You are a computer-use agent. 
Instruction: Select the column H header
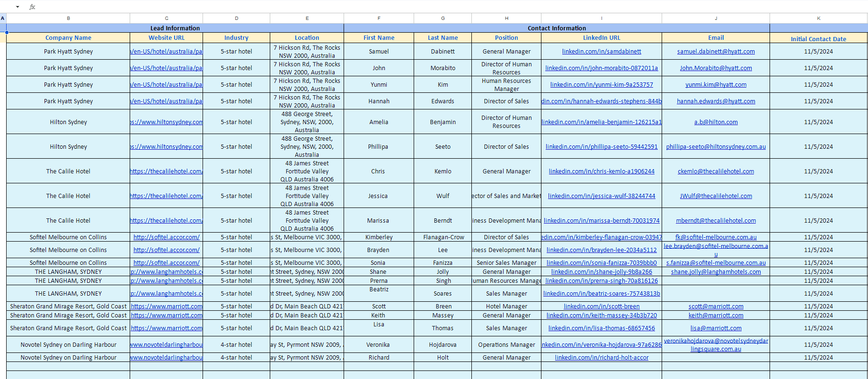[x=506, y=18]
